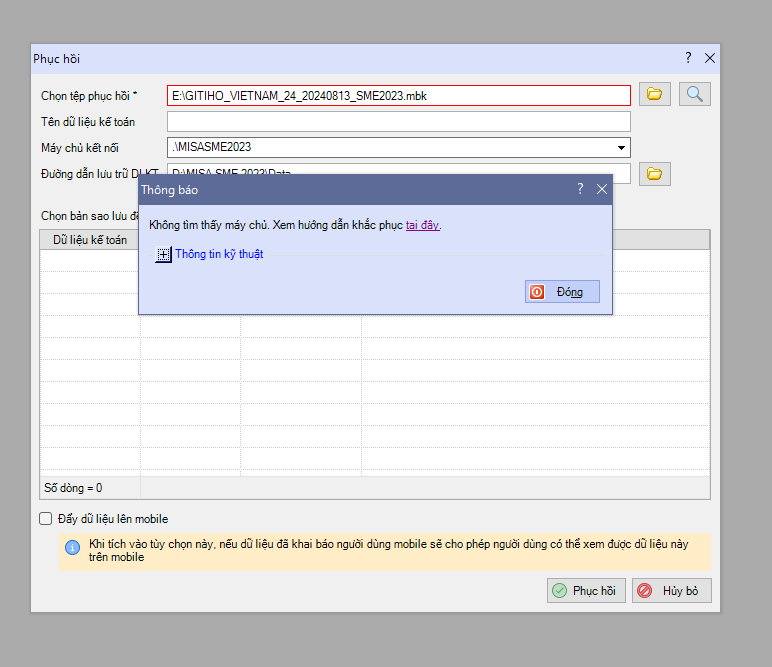Click the Phục hồi restore button

pyautogui.click(x=586, y=590)
